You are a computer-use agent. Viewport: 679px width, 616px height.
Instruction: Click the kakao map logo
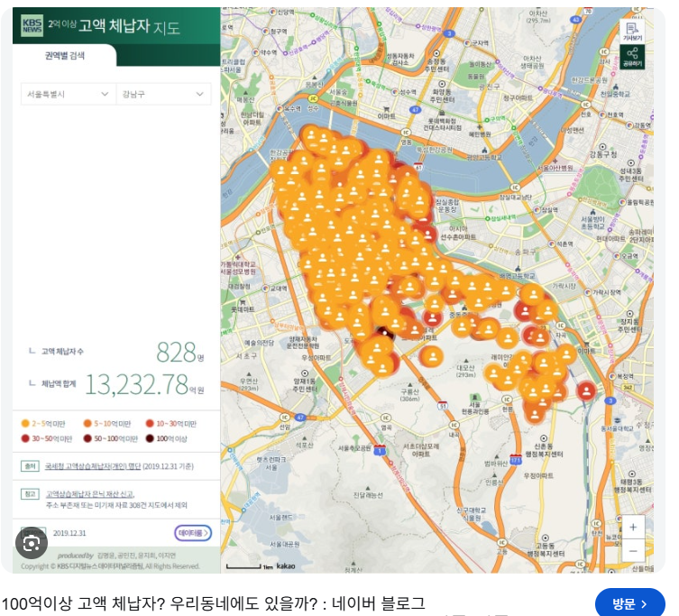(x=286, y=566)
